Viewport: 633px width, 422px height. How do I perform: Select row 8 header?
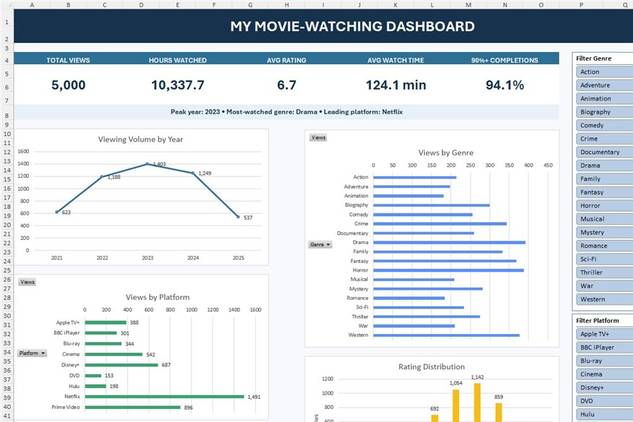coord(6,115)
